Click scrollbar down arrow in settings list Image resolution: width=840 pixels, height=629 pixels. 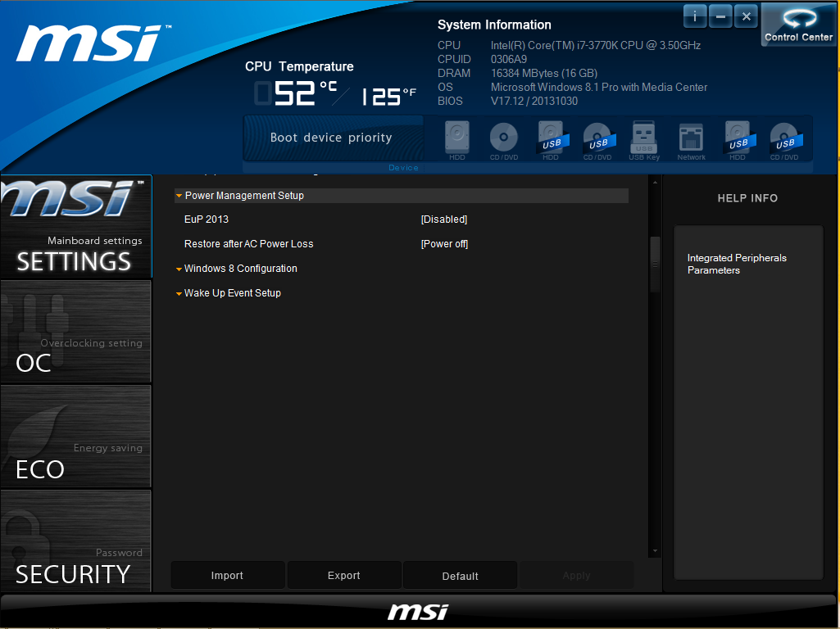click(x=655, y=551)
